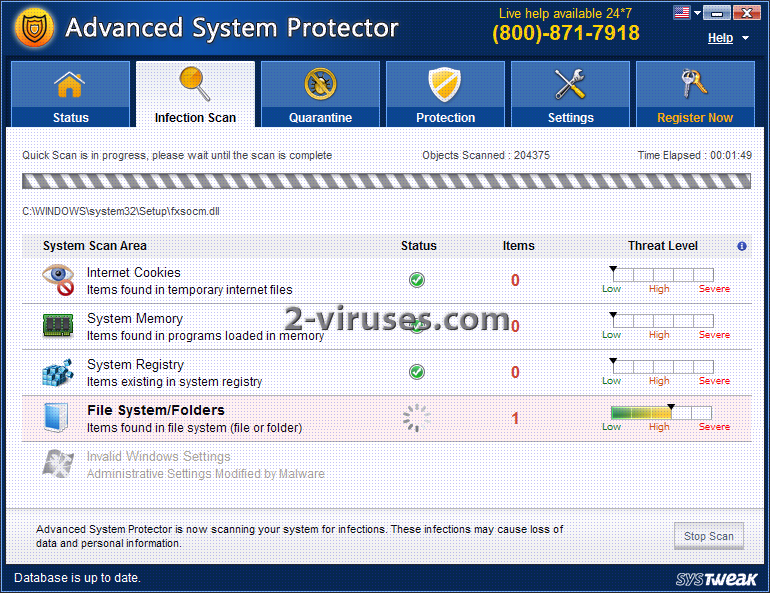Image resolution: width=770 pixels, height=593 pixels.
Task: Open the Help link
Action: [720, 38]
